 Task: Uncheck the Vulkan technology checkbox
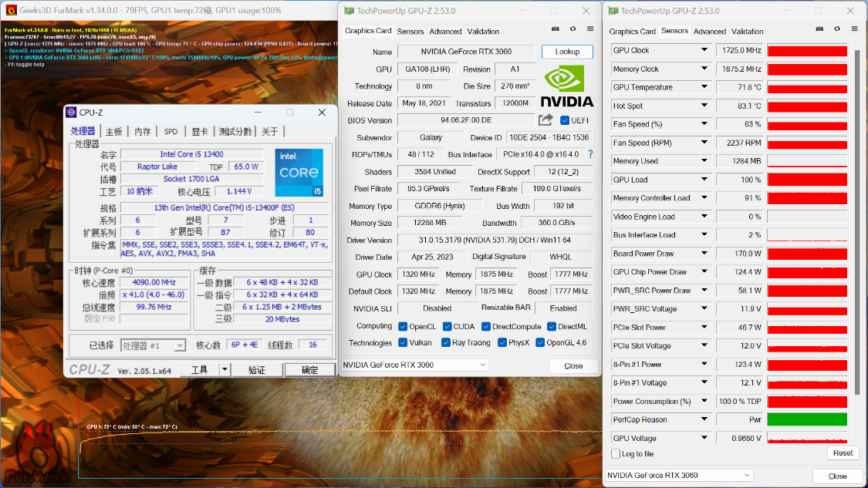pyautogui.click(x=403, y=342)
